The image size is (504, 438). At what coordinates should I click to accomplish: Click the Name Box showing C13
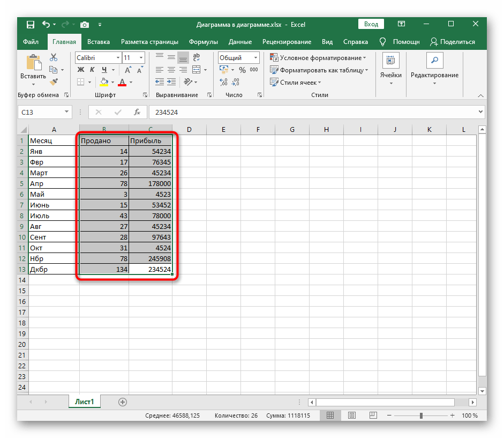(40, 112)
